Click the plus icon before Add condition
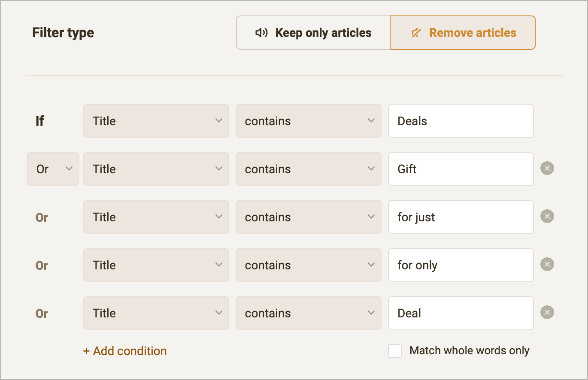Screen dimensions: 588x380 tap(86, 351)
